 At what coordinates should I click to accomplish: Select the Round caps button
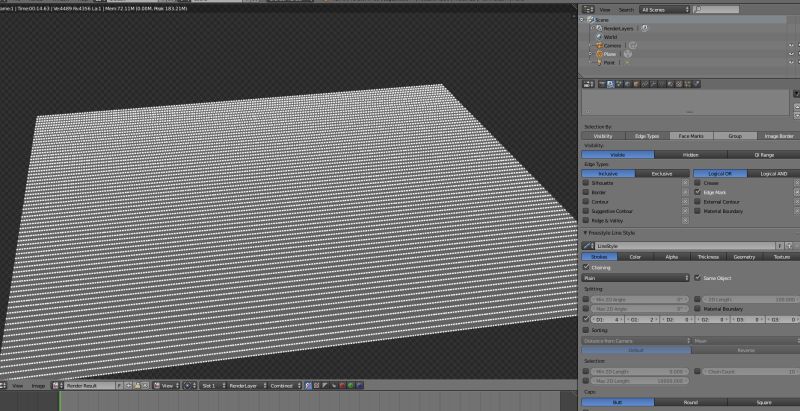click(x=690, y=402)
